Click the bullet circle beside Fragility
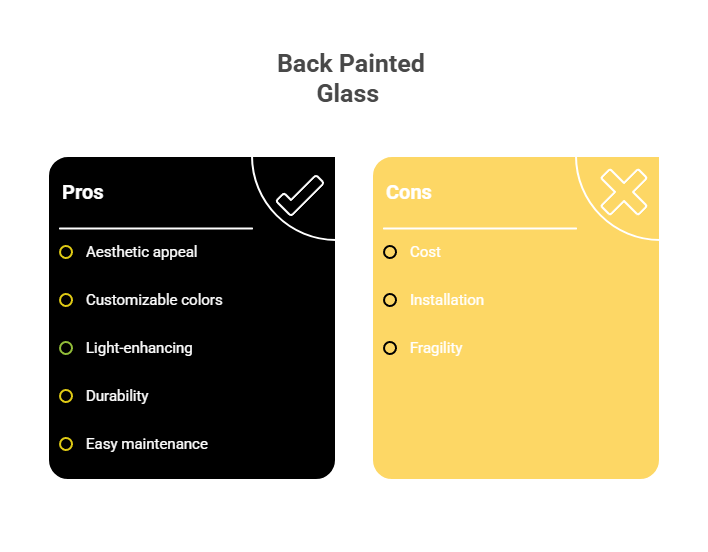 point(390,348)
